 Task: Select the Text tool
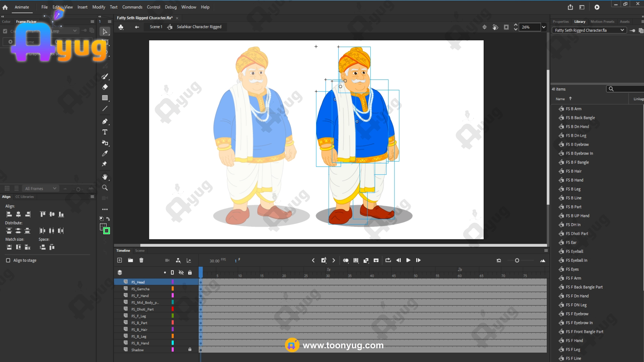105,132
